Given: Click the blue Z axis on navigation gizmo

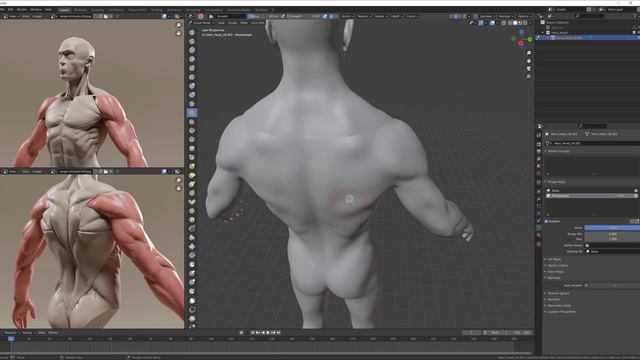Looking at the screenshot, I should 522,32.
